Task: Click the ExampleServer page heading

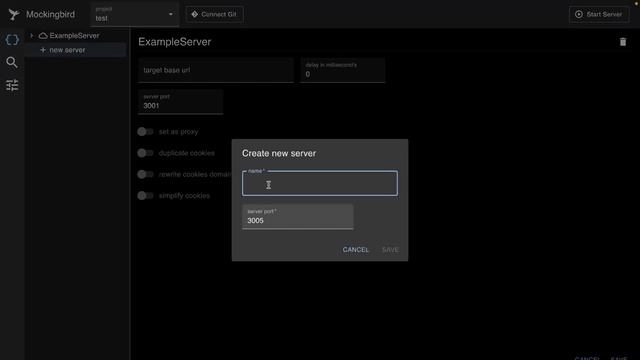Action: [x=175, y=42]
